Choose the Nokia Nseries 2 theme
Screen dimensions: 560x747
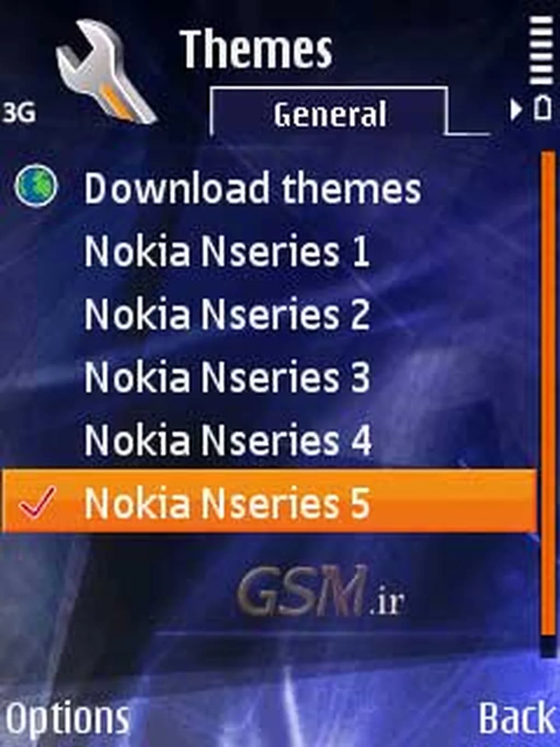point(227,314)
